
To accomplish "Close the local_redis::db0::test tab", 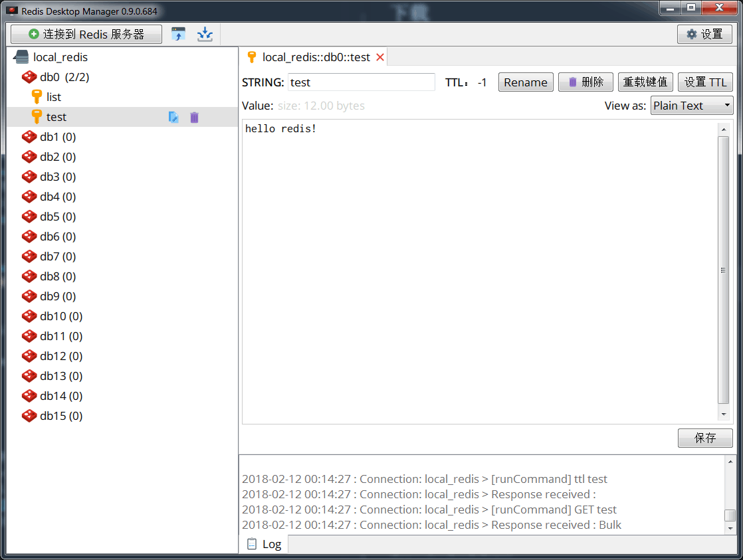I will tap(380, 57).
